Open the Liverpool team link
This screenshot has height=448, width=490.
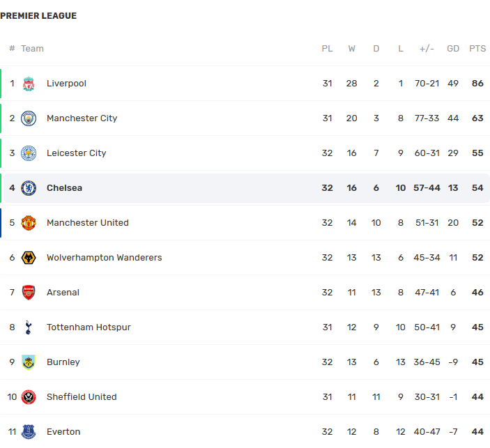click(x=66, y=84)
